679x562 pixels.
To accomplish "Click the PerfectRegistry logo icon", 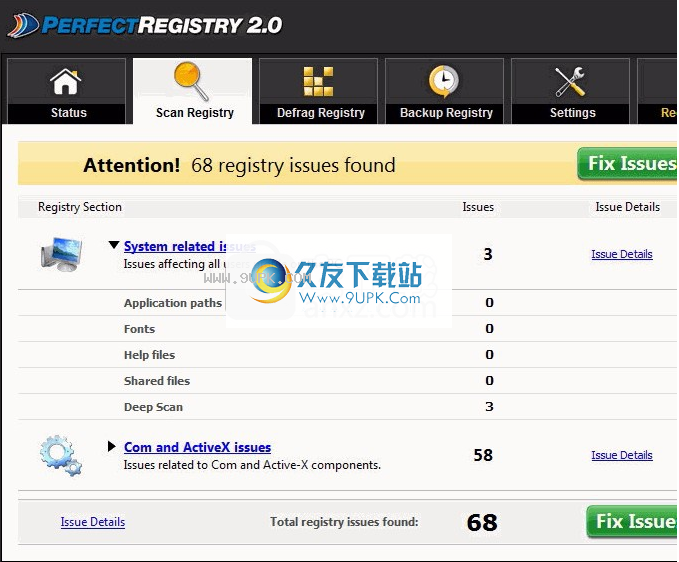I will point(23,26).
